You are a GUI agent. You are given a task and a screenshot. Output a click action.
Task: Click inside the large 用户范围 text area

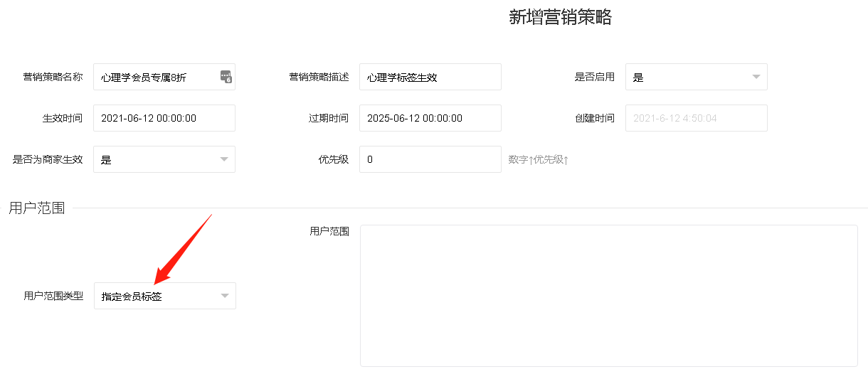pyautogui.click(x=608, y=296)
